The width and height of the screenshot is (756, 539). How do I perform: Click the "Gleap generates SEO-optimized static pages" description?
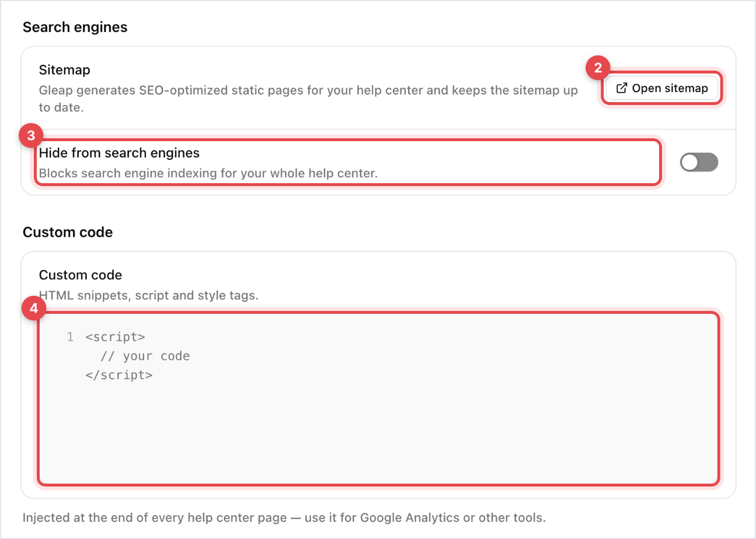308,99
